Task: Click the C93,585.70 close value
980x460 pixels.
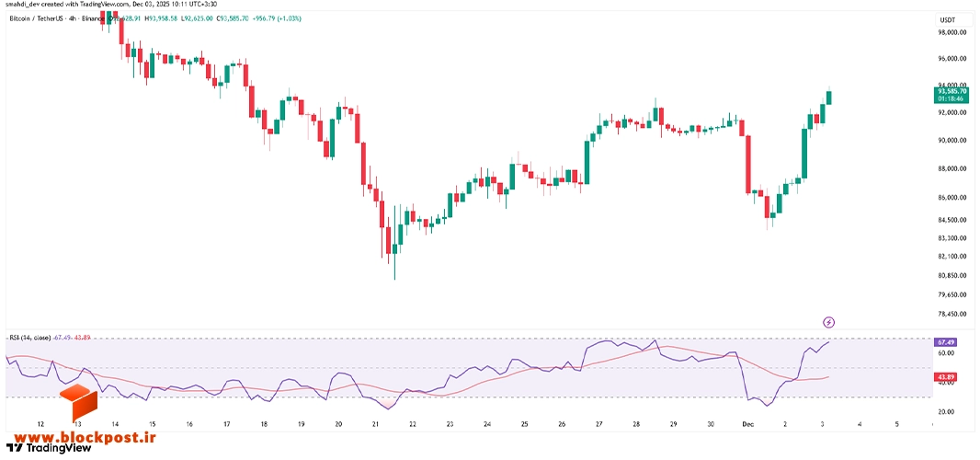Action: coord(233,18)
